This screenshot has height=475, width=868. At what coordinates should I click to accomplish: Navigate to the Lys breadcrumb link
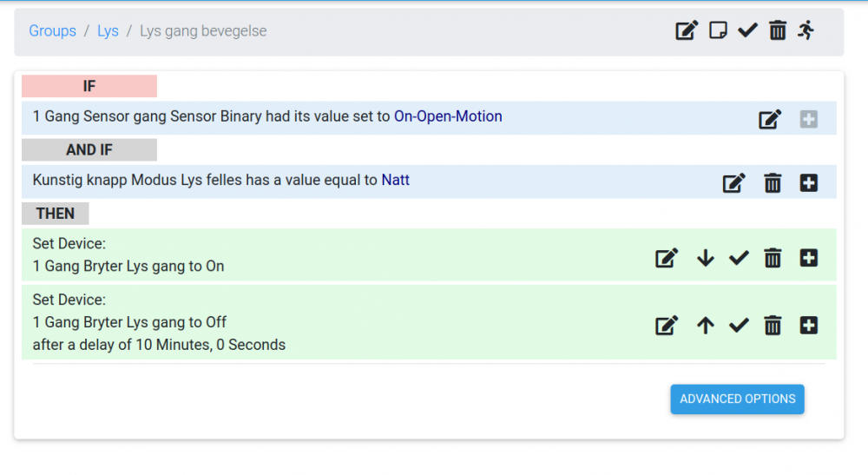point(108,31)
